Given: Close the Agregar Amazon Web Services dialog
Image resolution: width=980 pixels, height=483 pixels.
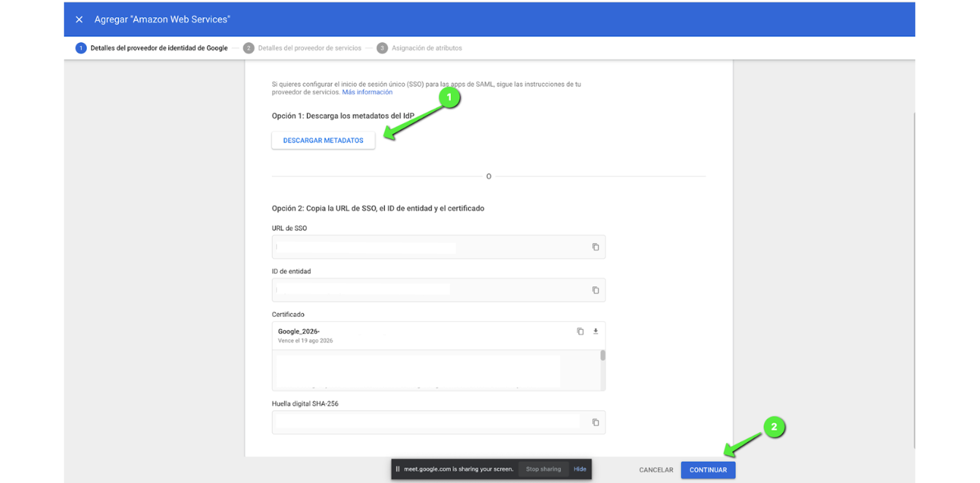Looking at the screenshot, I should (x=79, y=20).
